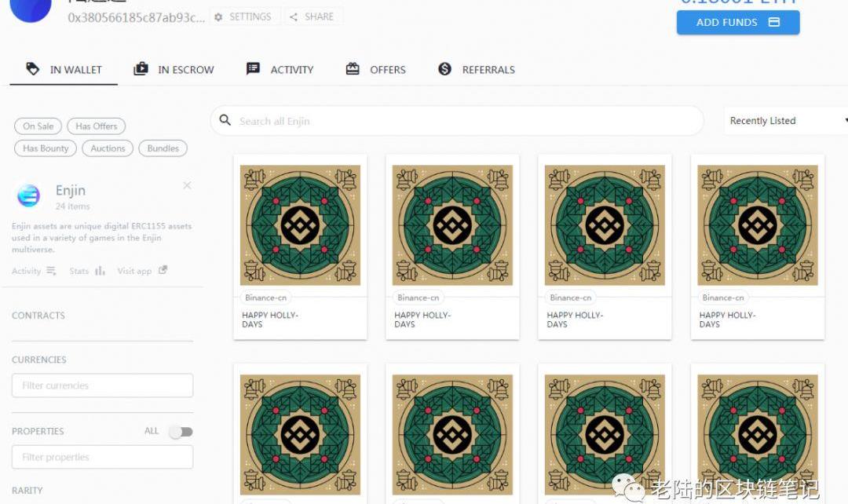Viewport: 848px width, 504px height.
Task: Click the wallet address 0x380566185c87ab93c...
Action: (x=137, y=17)
